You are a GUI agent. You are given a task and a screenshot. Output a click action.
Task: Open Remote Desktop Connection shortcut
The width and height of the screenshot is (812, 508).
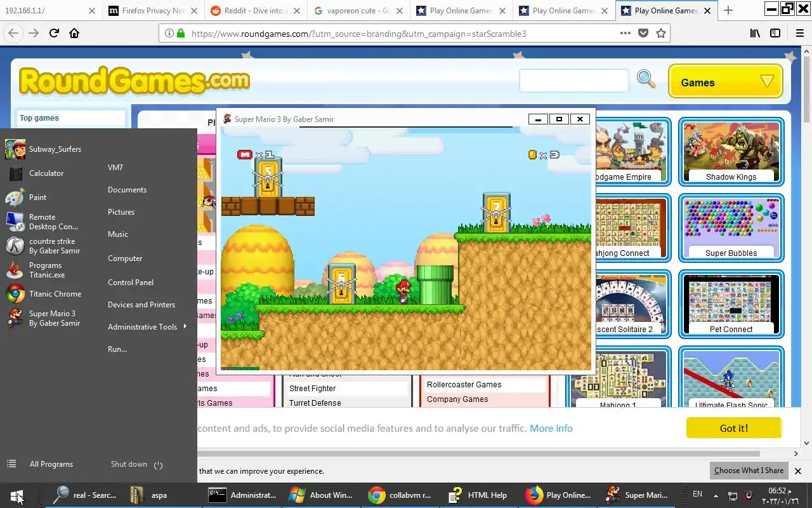tap(43, 222)
